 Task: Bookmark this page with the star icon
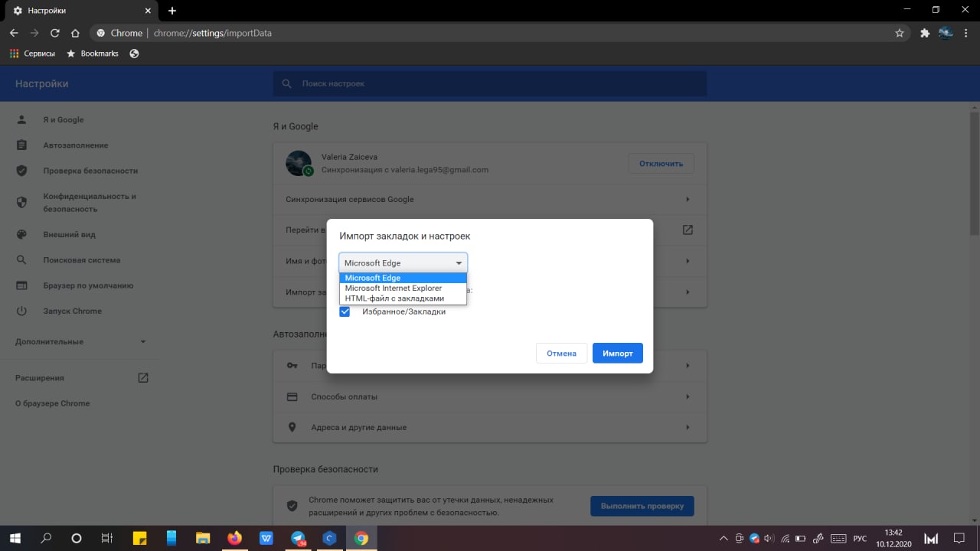(900, 33)
